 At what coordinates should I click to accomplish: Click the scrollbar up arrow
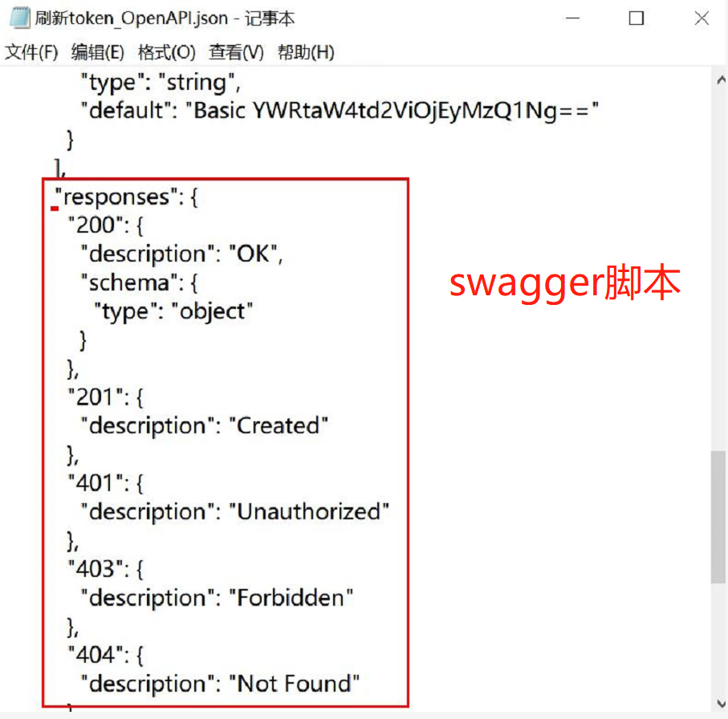click(721, 79)
